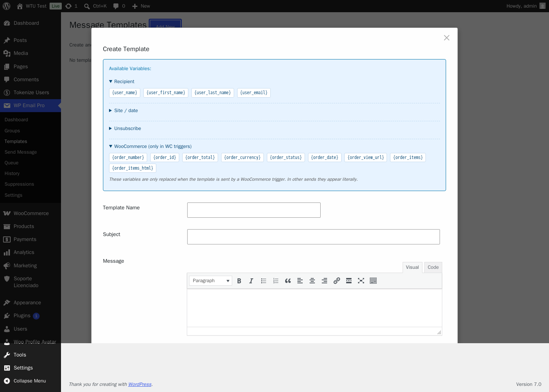Align text right
This screenshot has height=392, width=549.
pyautogui.click(x=324, y=281)
